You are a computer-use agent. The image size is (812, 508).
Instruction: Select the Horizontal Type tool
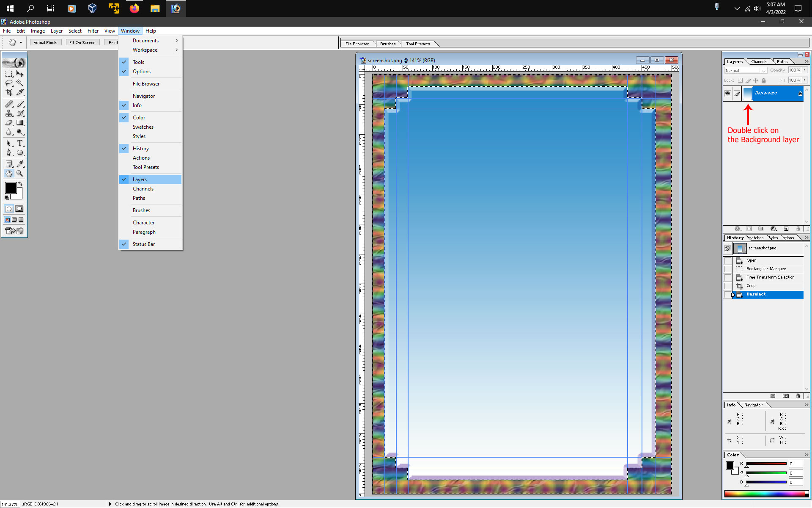(x=20, y=143)
